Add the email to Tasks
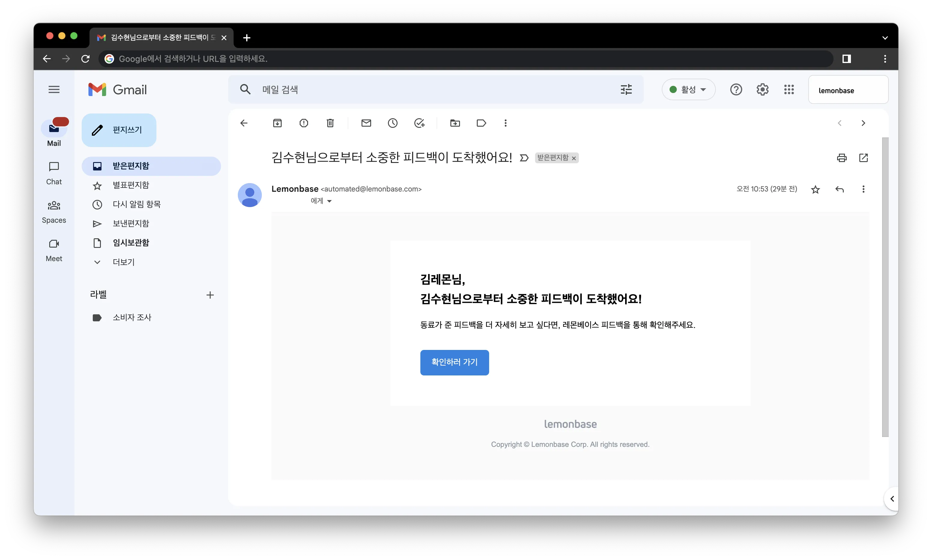The height and width of the screenshot is (560, 932). point(419,123)
